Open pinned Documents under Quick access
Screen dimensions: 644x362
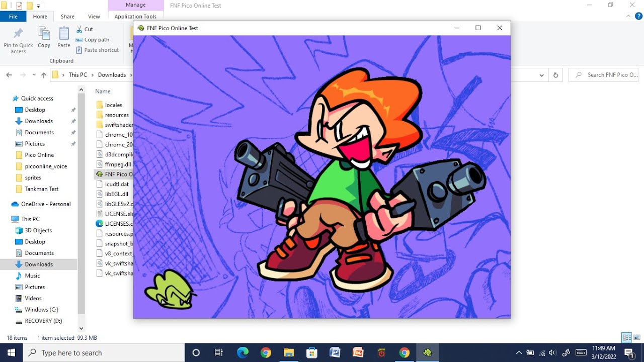39,132
